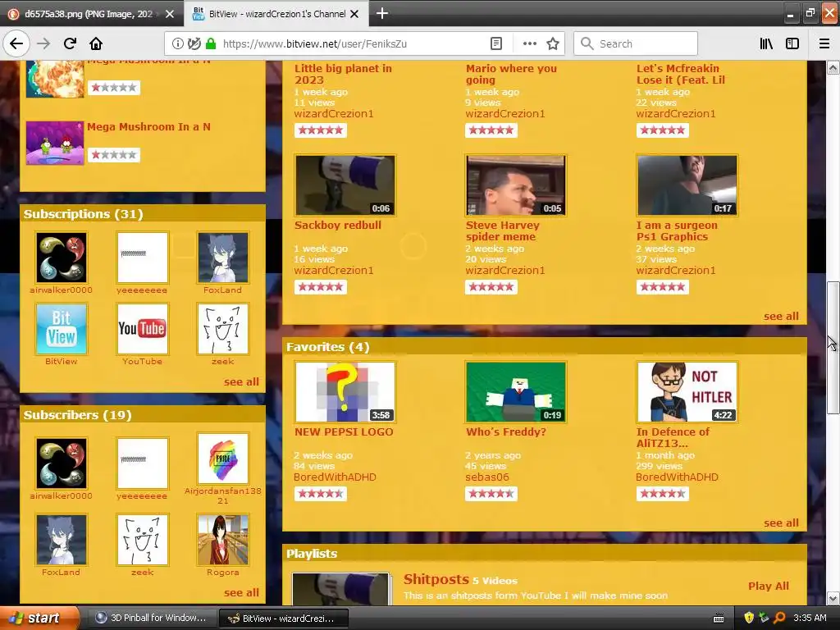This screenshot has width=840, height=630.
Task: Rate Steve Harvey spider meme stars
Action: (x=491, y=287)
